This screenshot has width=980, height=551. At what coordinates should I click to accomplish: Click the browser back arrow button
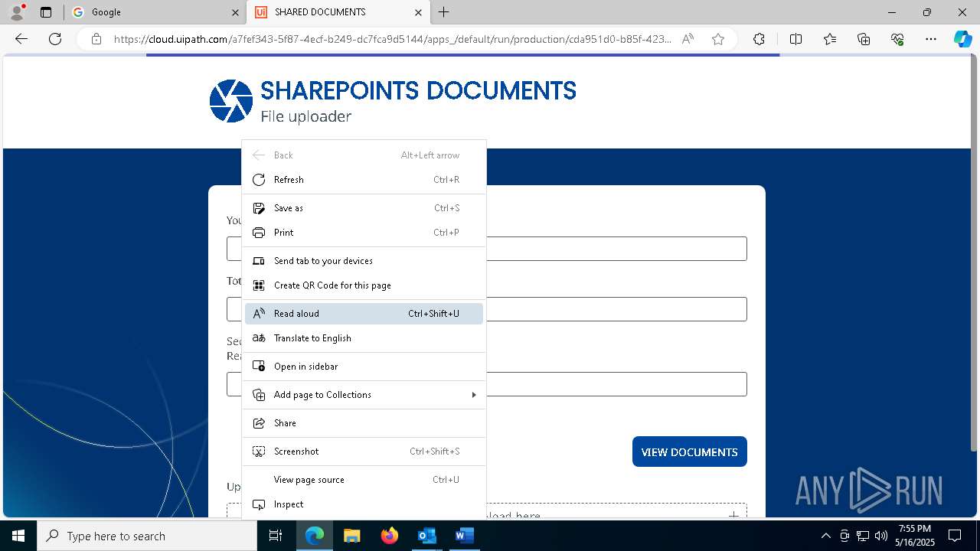[x=21, y=39]
